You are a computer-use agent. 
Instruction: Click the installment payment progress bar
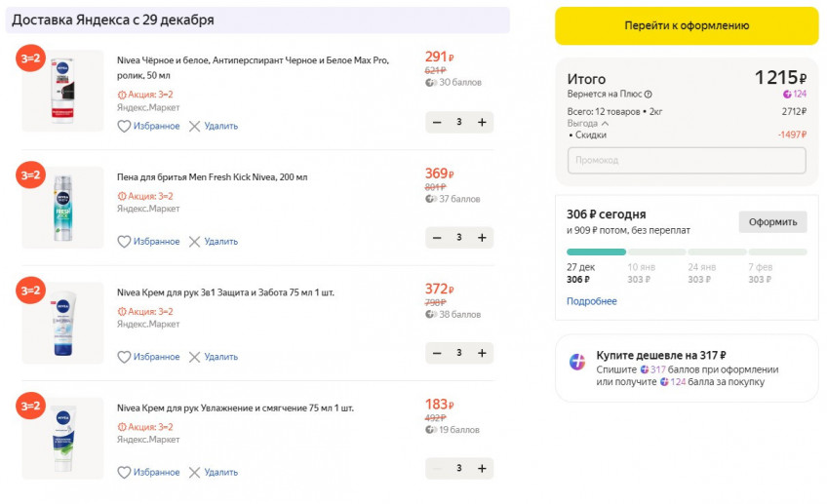pyautogui.click(x=687, y=252)
